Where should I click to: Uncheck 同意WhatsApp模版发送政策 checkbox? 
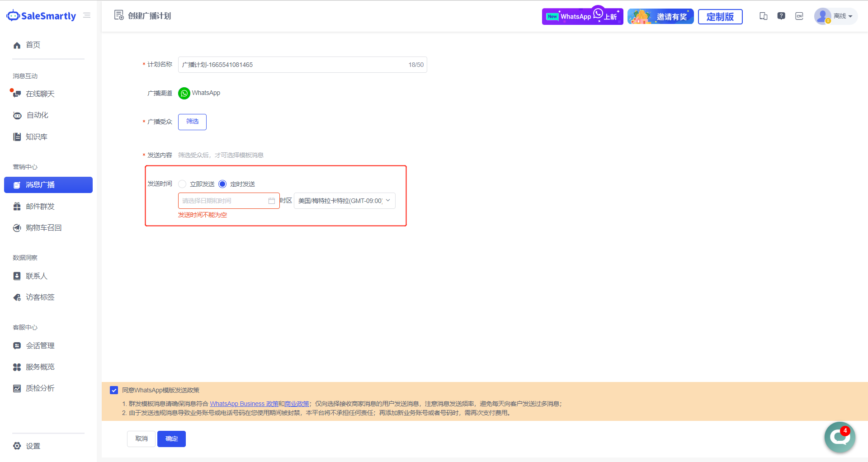pyautogui.click(x=114, y=390)
